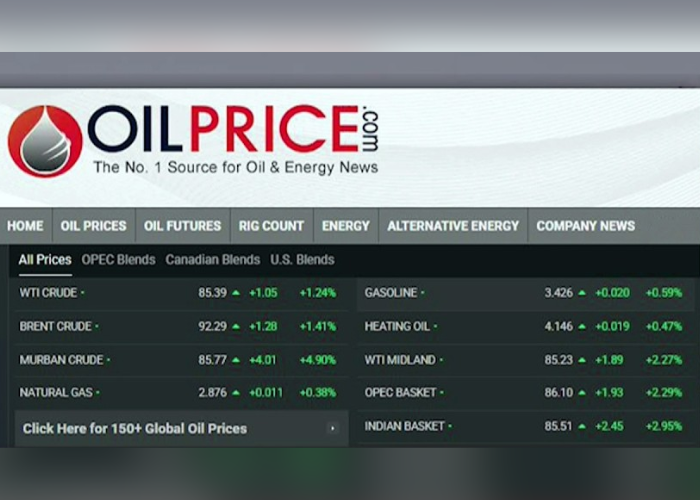700x500 pixels.
Task: Open COMPANY NEWS menu
Action: click(585, 226)
